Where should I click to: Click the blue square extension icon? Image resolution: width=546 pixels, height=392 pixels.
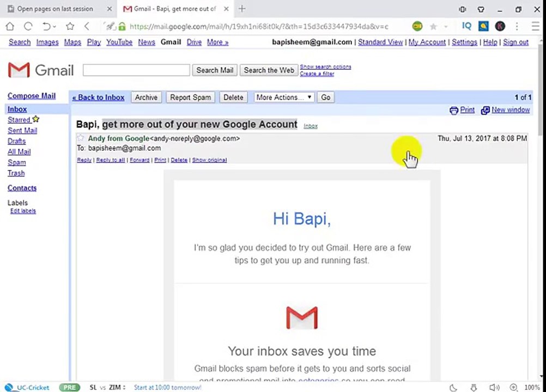[483, 26]
